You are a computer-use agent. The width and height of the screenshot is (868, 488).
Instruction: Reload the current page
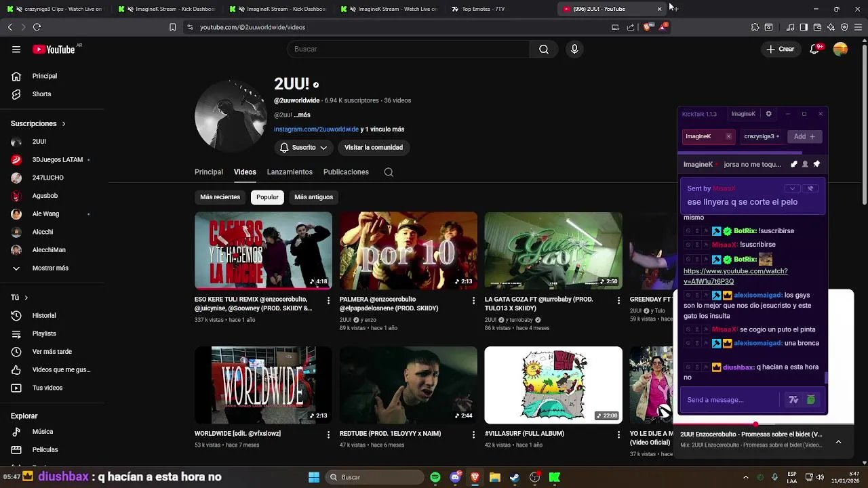tap(37, 27)
